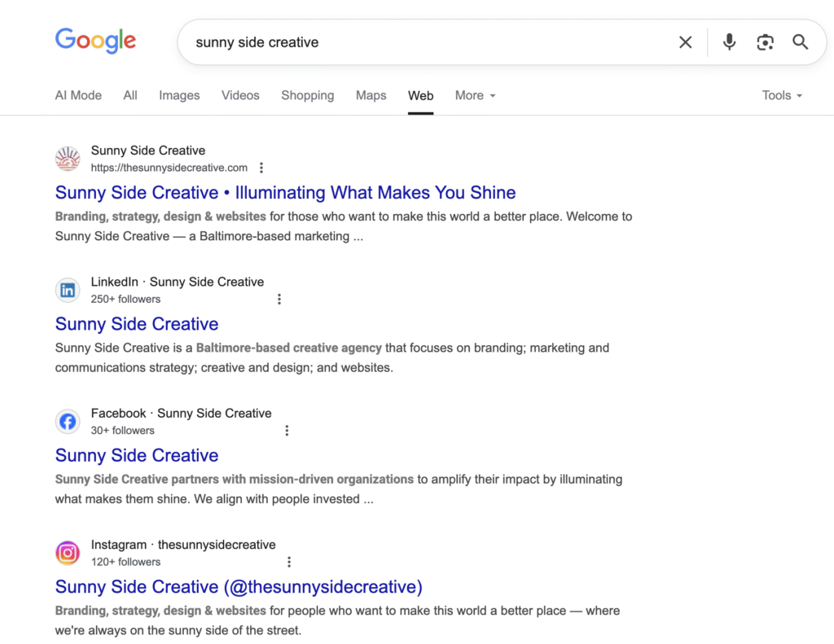Click 'Instagram · thesunnysidecreative' source name
834x644 pixels.
click(183, 545)
